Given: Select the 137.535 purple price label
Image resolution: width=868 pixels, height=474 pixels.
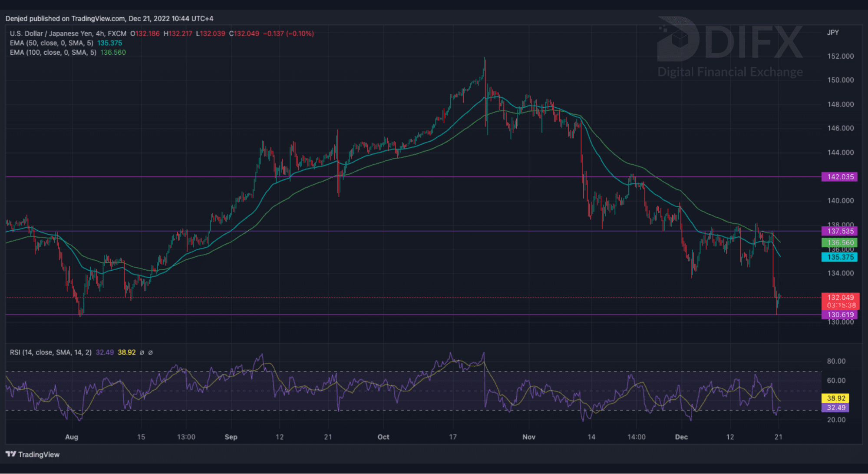Looking at the screenshot, I should (x=839, y=231).
